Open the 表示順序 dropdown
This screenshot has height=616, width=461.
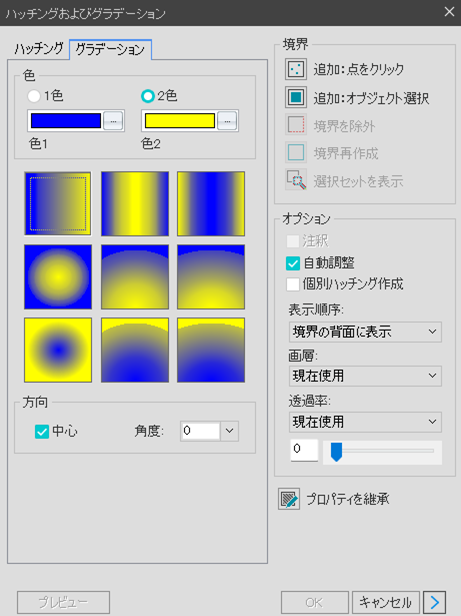click(x=365, y=332)
